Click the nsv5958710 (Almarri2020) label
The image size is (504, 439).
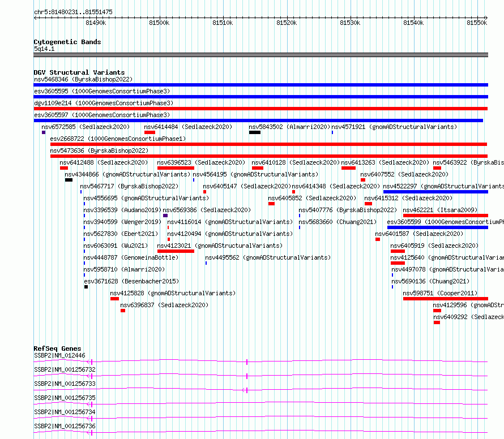(x=124, y=269)
